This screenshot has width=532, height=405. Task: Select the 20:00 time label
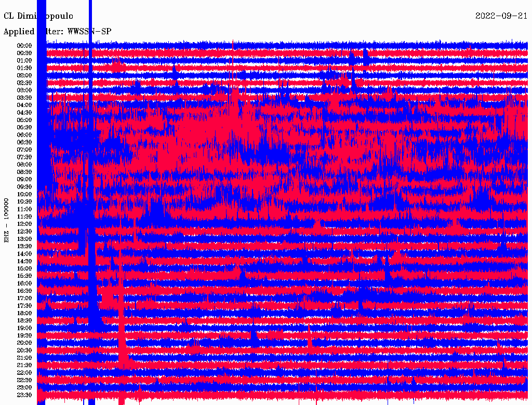24,343
